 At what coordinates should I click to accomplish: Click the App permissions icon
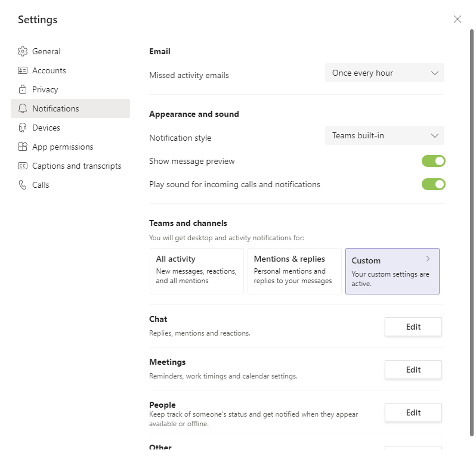[23, 147]
